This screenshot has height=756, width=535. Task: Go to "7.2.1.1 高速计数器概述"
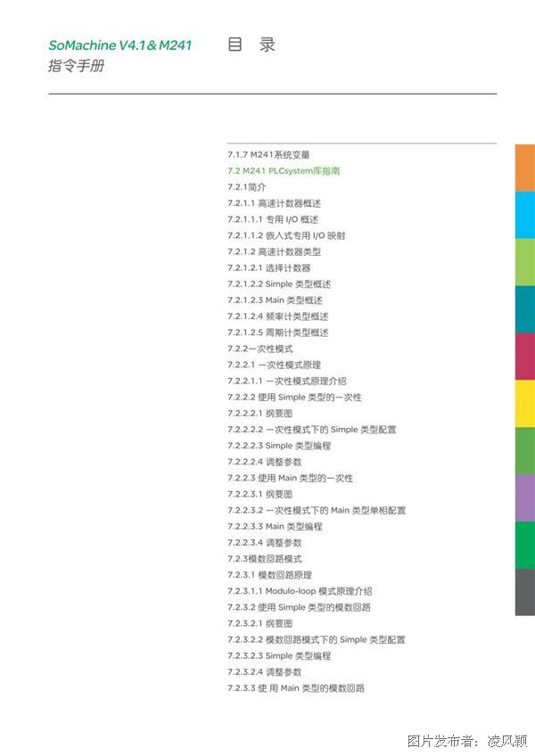pos(274,203)
